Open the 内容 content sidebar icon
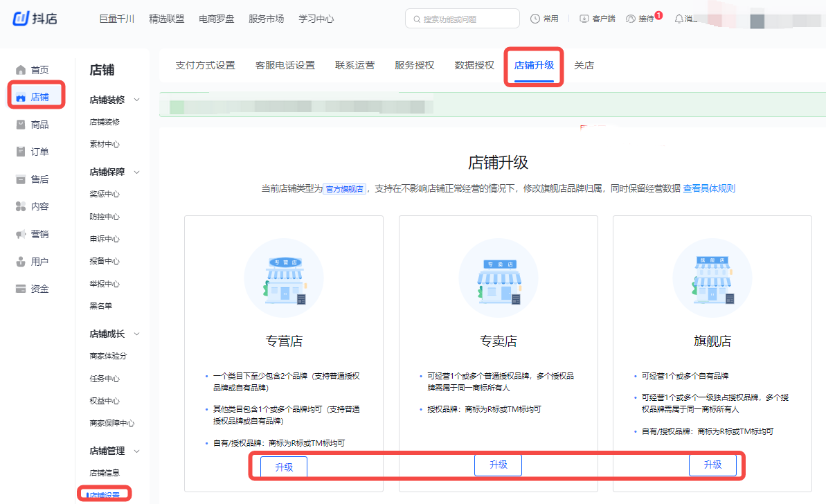Viewport: 826px width, 504px height. 21,206
